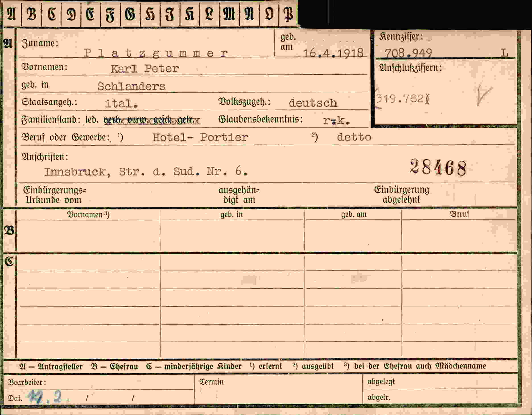Image resolution: width=532 pixels, height=415 pixels.
Task: Click the Anschriften label
Action: (x=45, y=157)
